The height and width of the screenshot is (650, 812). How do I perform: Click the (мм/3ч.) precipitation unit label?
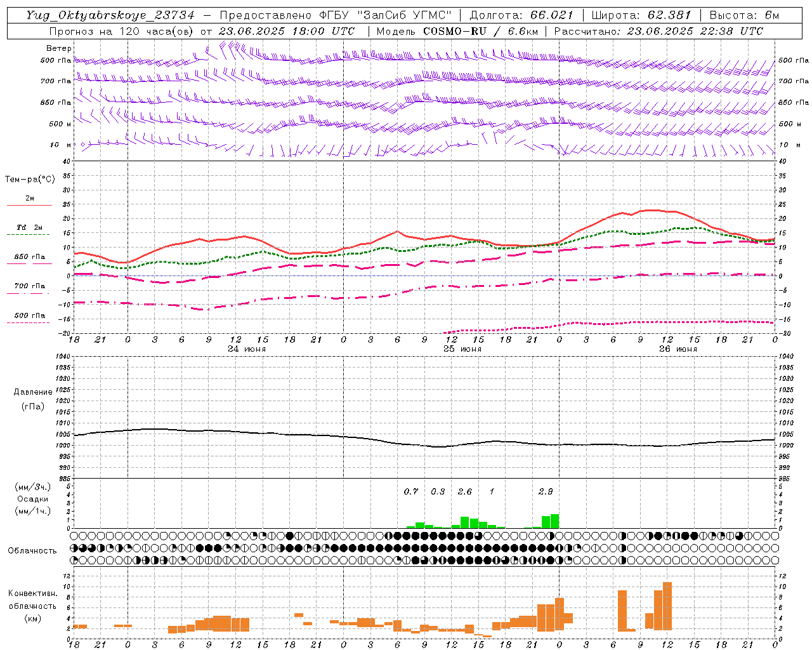point(33,487)
